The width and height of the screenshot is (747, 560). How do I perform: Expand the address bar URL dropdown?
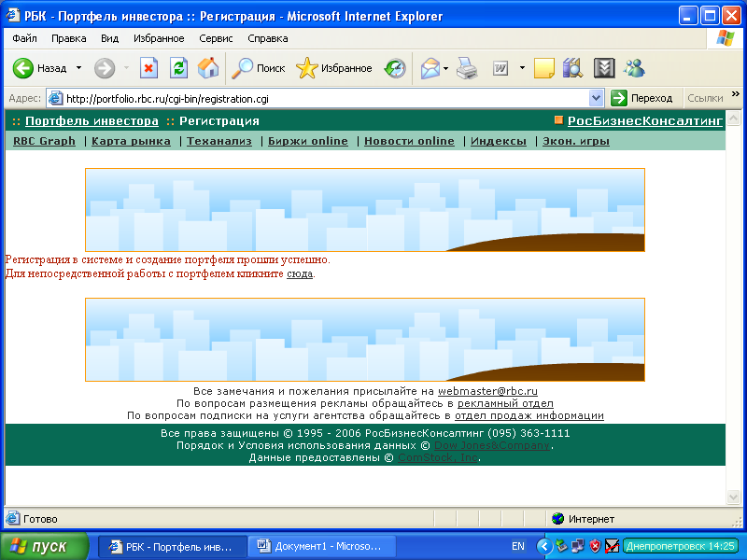coord(596,98)
